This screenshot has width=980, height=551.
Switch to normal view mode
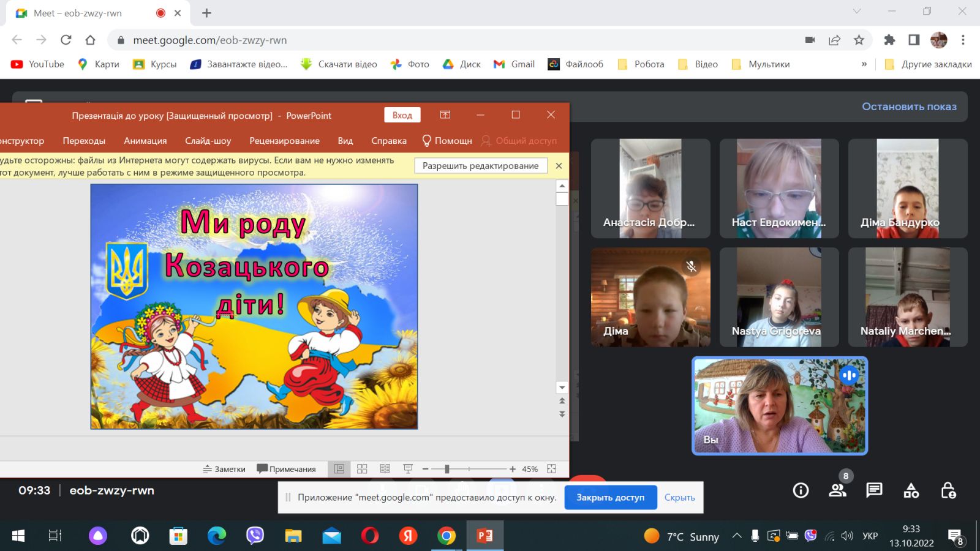click(339, 469)
